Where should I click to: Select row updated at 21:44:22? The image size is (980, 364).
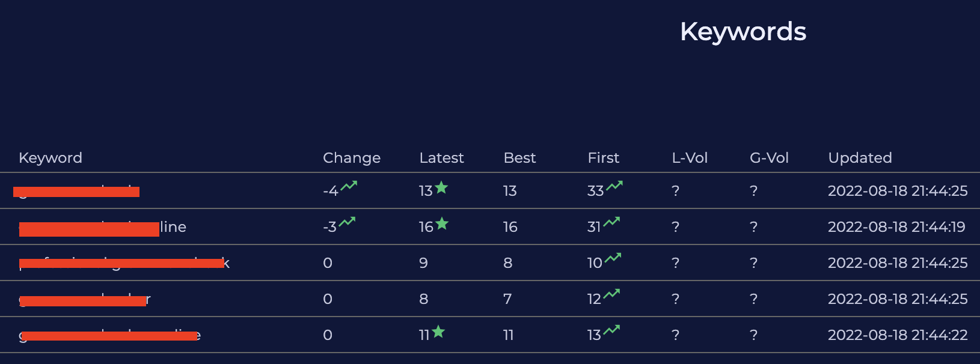(490, 335)
